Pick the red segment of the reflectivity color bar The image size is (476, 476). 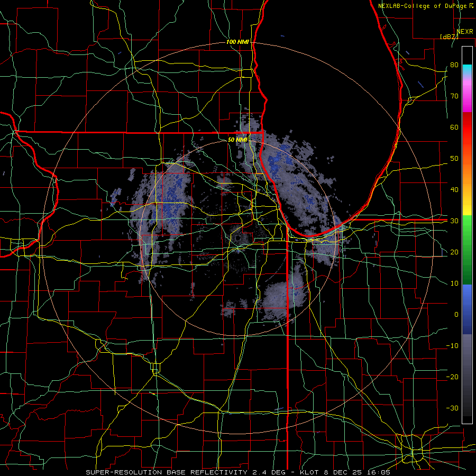[x=467, y=127]
